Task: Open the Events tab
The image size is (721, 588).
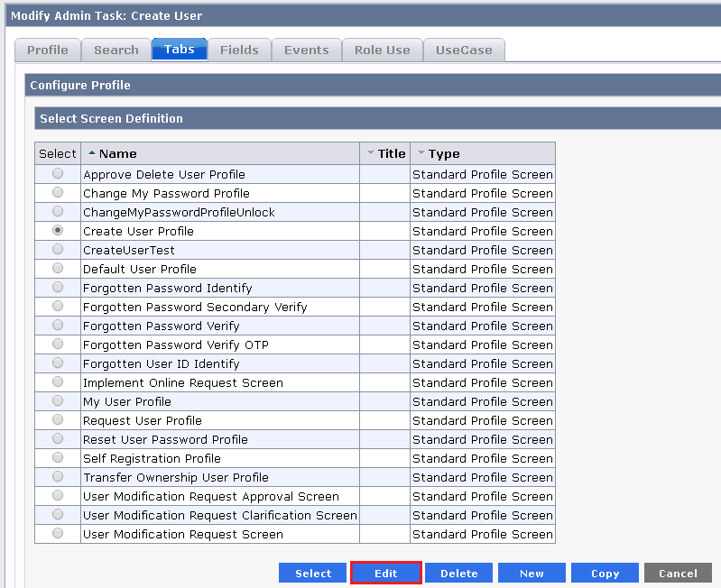Action: click(307, 50)
